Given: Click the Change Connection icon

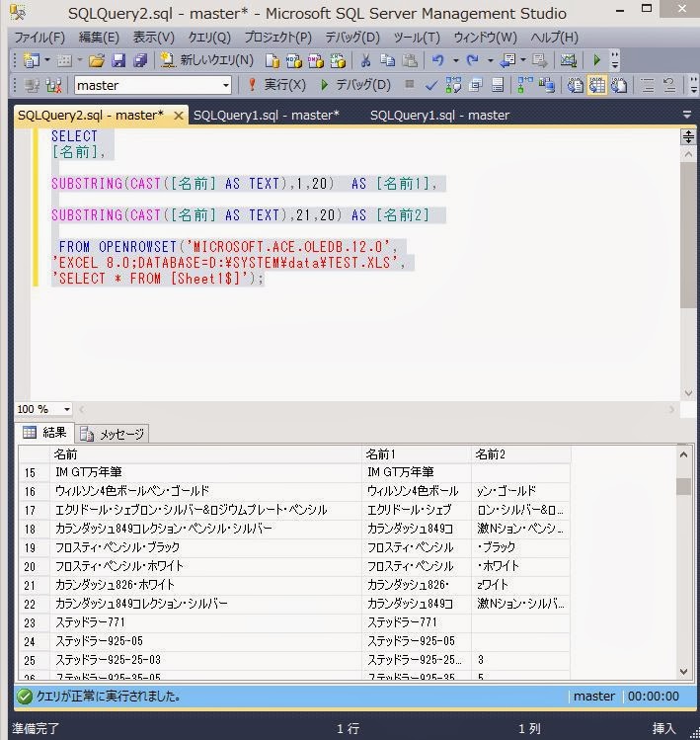Looking at the screenshot, I should point(53,85).
